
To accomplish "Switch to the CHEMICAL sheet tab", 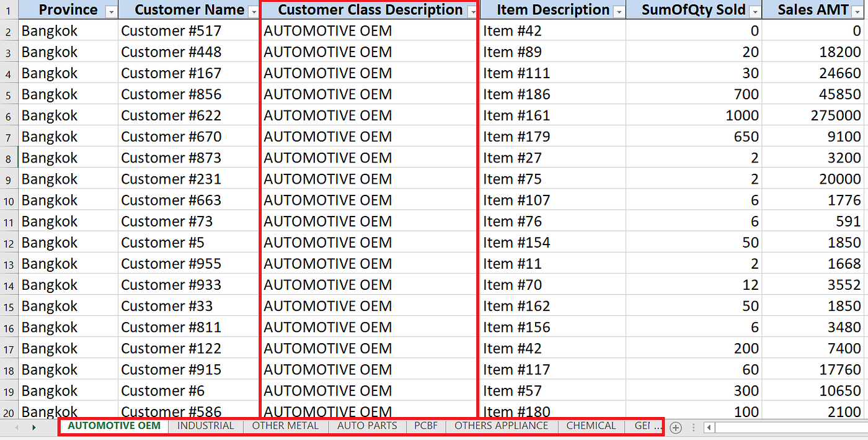I will pos(590,426).
